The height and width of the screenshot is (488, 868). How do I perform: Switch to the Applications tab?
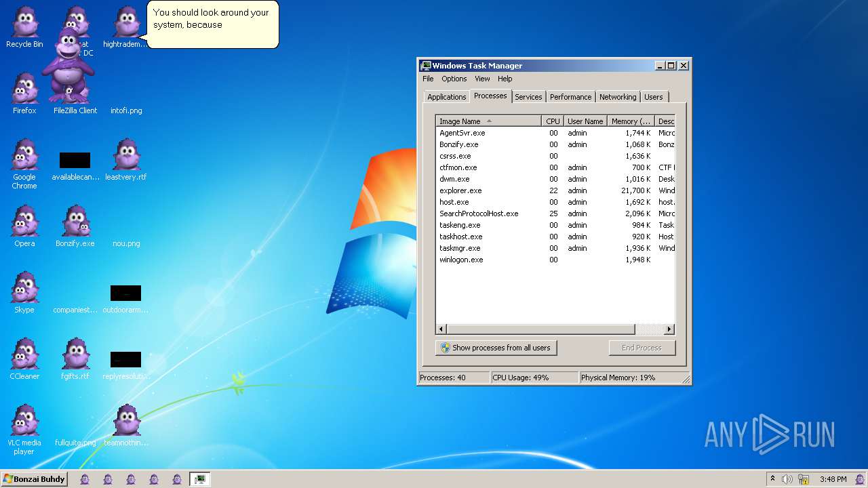447,97
